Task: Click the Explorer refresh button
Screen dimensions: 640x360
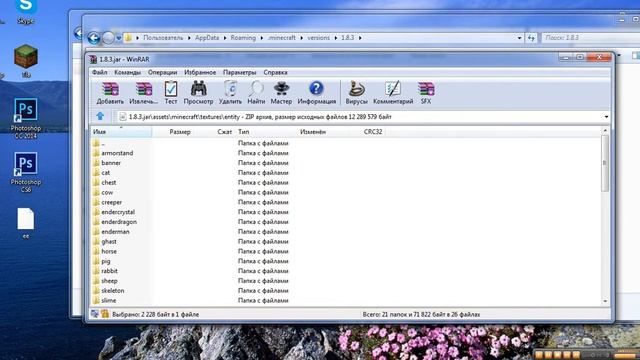Action: point(531,38)
